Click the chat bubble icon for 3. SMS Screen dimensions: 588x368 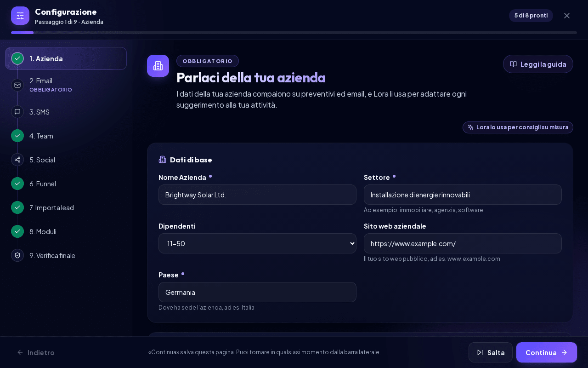[x=17, y=112]
